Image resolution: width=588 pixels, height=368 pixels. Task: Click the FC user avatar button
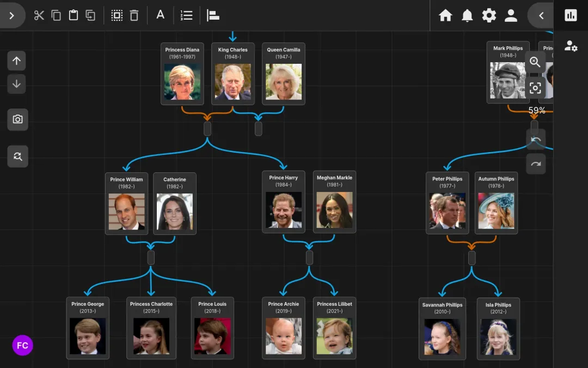pos(22,345)
